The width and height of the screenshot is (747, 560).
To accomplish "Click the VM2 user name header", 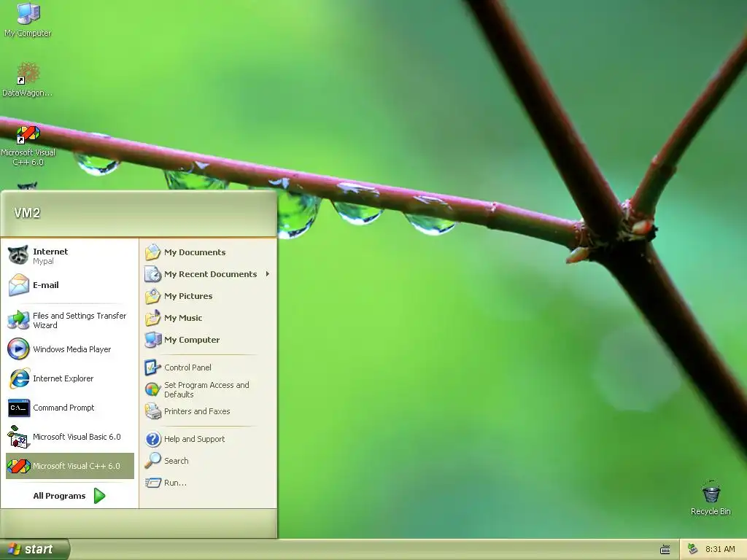I will click(27, 213).
